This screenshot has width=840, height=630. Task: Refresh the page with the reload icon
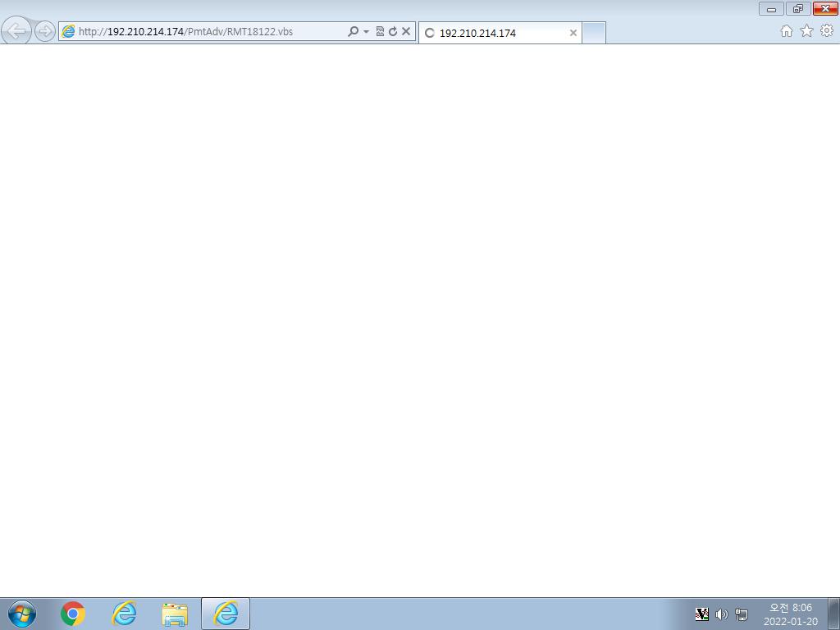(393, 32)
